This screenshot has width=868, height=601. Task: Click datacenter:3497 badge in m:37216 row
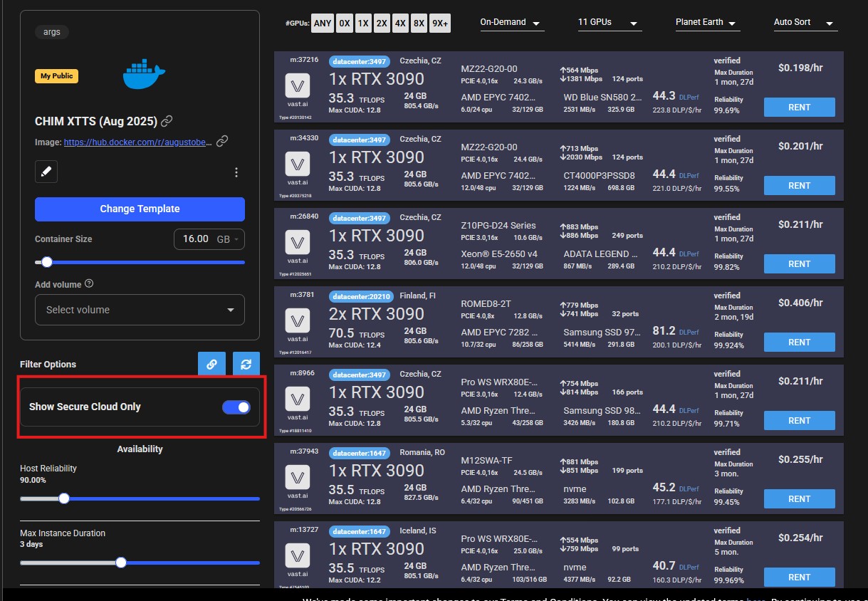(x=360, y=61)
